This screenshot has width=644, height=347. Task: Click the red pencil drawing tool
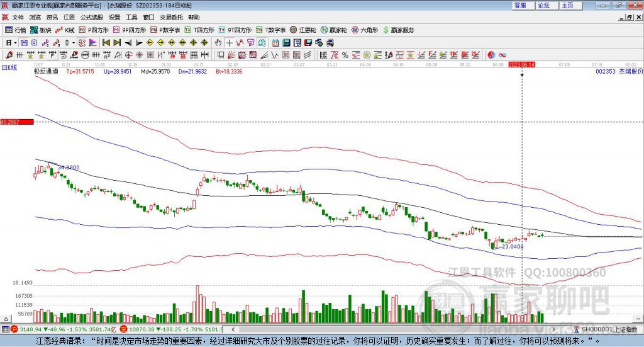click(9, 55)
